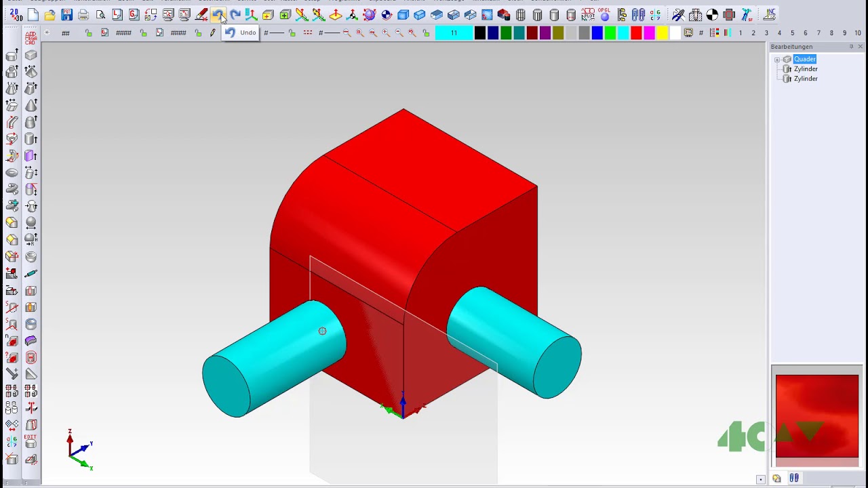Screen dimensions: 868x488
Task: Select the purple cylinder tool in left toolbar
Action: point(31,155)
